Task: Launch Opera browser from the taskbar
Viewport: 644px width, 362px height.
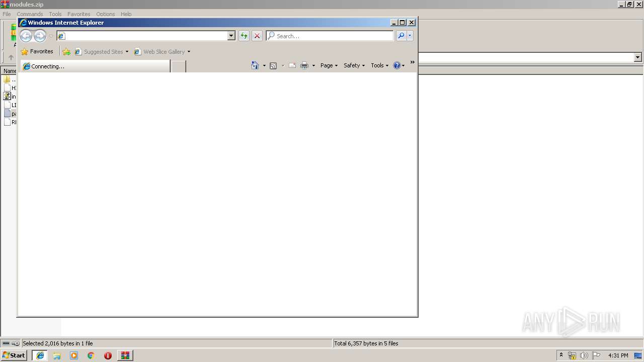Action: [x=108, y=355]
